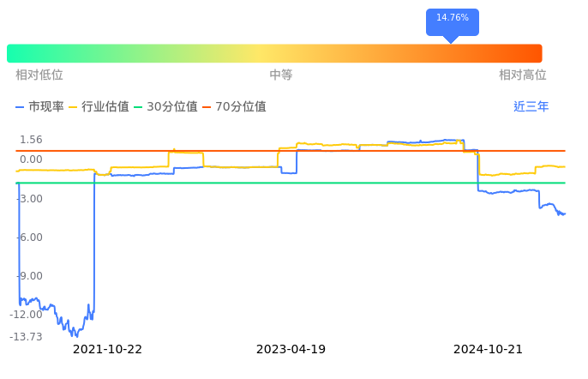This screenshot has height=379, width=588.
Task: Click the green-to-orange valuation gradient bar
Action: pyautogui.click(x=274, y=53)
